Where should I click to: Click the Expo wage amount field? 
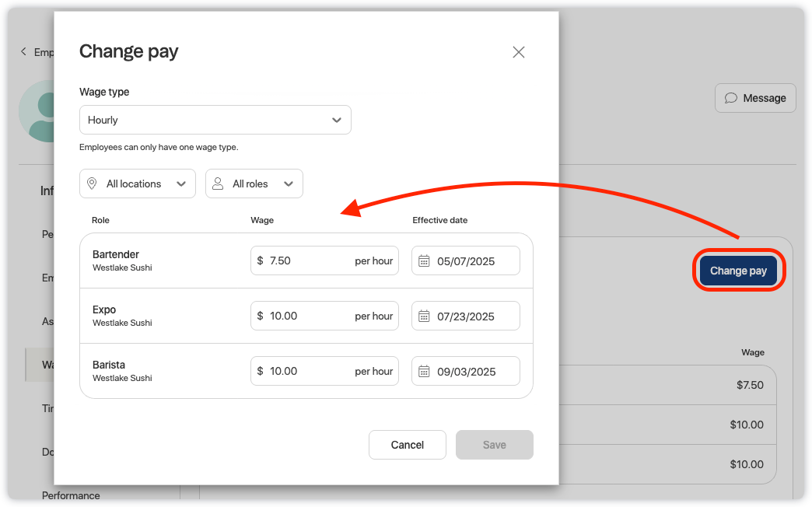(x=307, y=316)
